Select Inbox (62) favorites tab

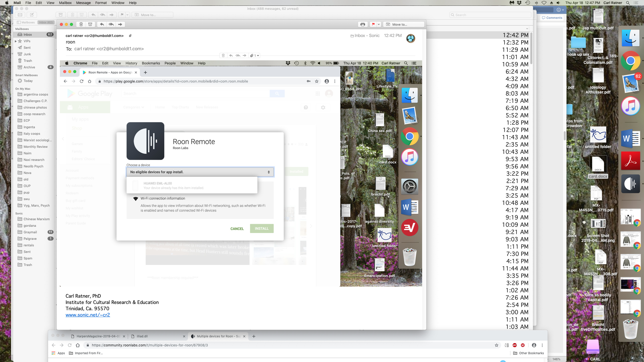coord(46,22)
